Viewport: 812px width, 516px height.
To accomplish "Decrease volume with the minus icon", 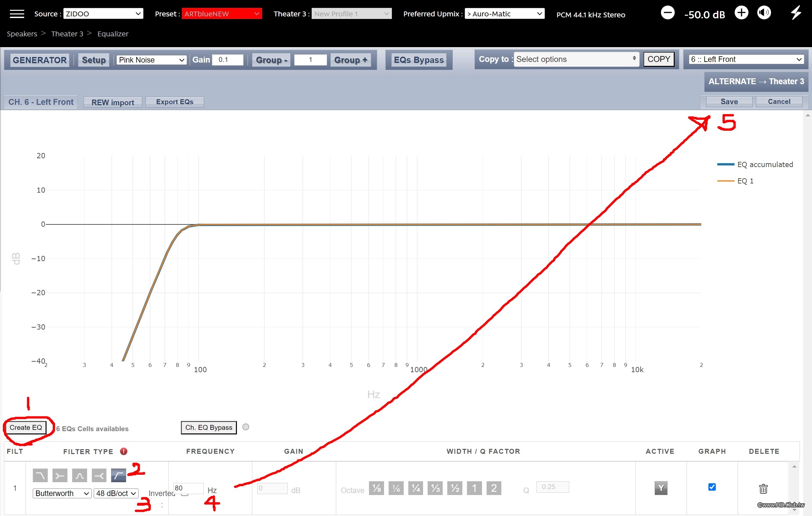I will click(x=667, y=13).
